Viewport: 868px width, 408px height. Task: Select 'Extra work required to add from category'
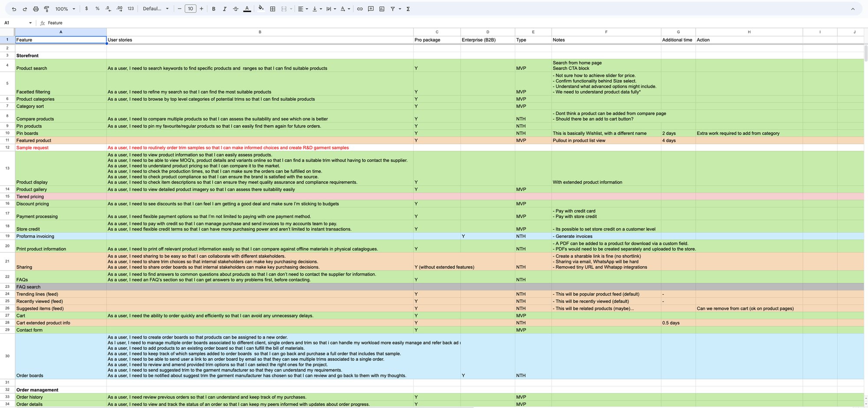(749, 133)
